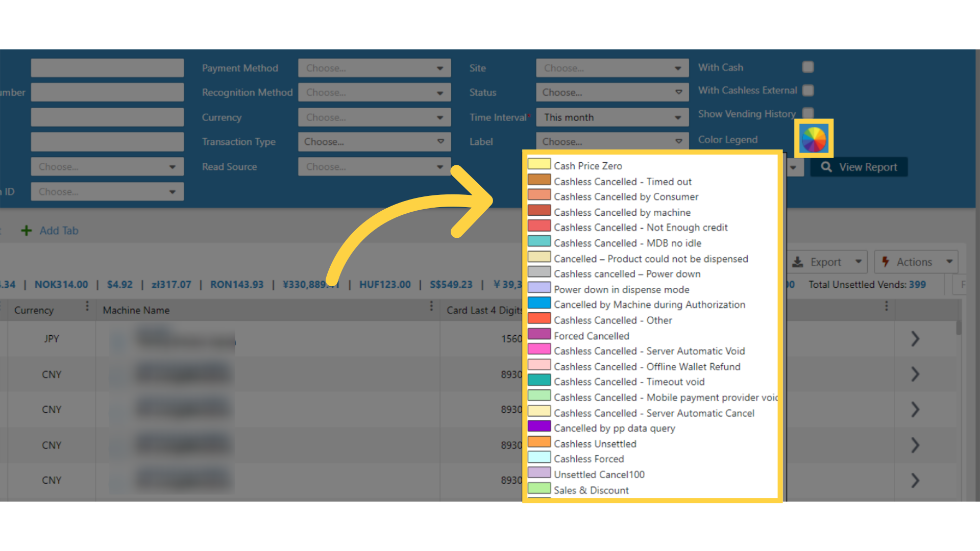980x551 pixels.
Task: Click the Export download icon
Action: pyautogui.click(x=797, y=262)
